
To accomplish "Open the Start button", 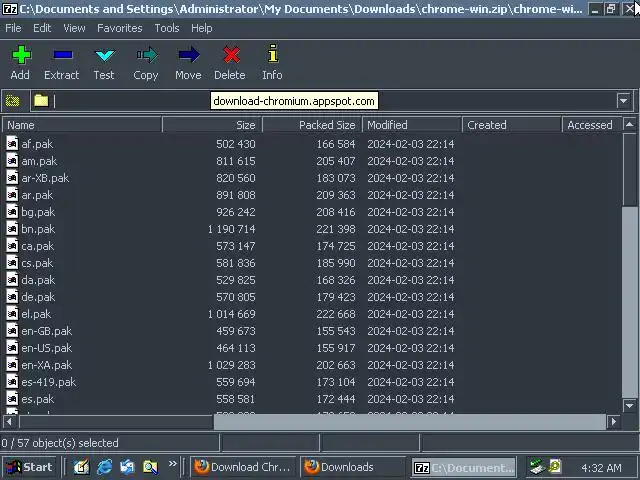I will (x=29, y=467).
